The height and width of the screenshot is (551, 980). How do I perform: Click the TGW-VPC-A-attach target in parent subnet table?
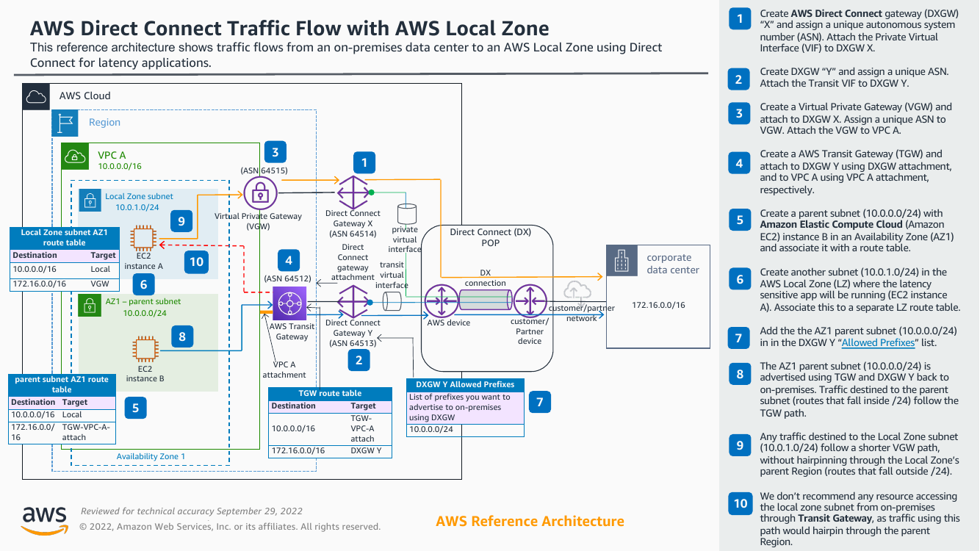84,431
